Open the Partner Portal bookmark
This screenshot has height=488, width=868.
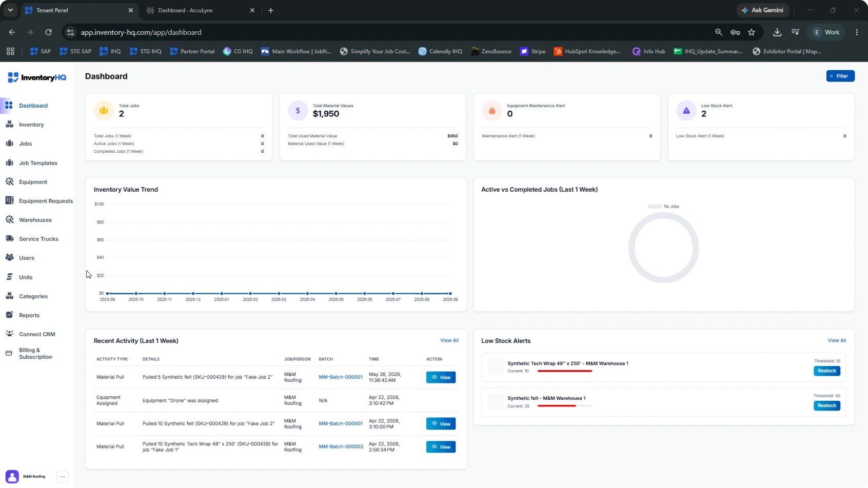tap(192, 51)
